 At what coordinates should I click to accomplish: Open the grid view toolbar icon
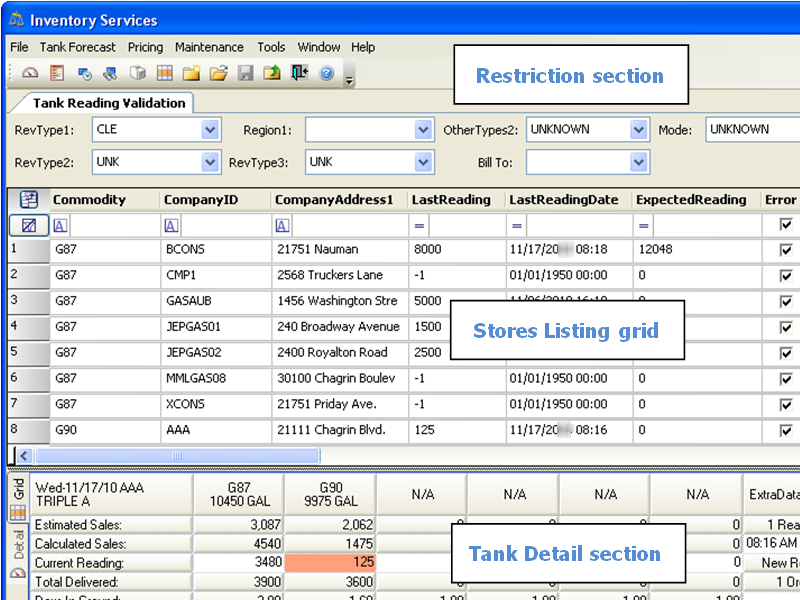[x=165, y=73]
